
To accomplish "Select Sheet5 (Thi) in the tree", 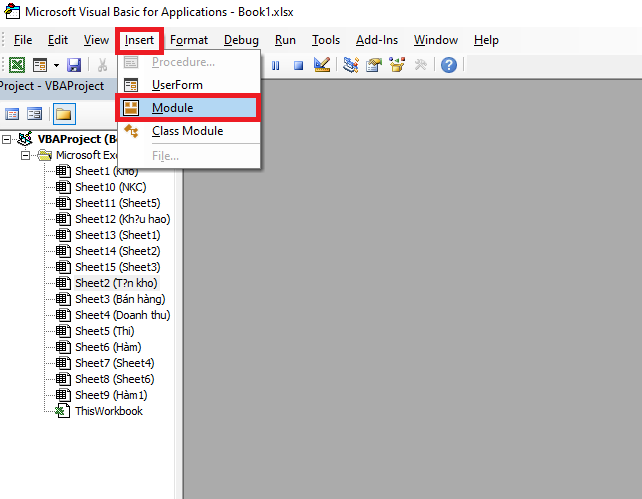I will point(105,331).
